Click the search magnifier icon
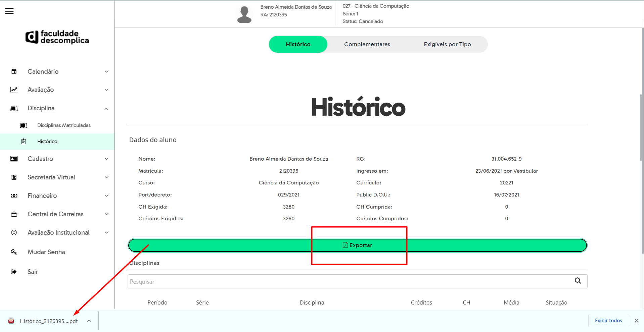Screen dimensions: 644x332 point(578,281)
